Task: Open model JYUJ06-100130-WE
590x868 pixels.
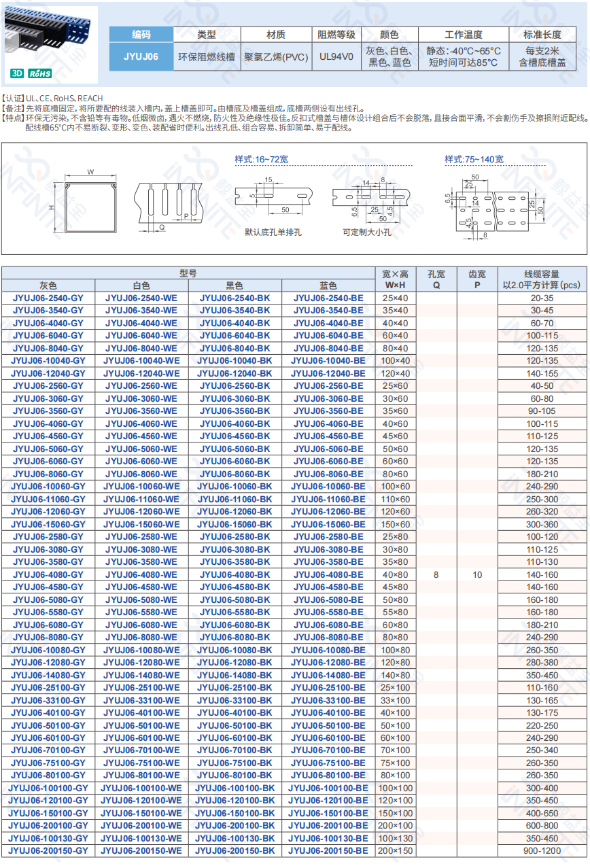Action: coord(141,839)
